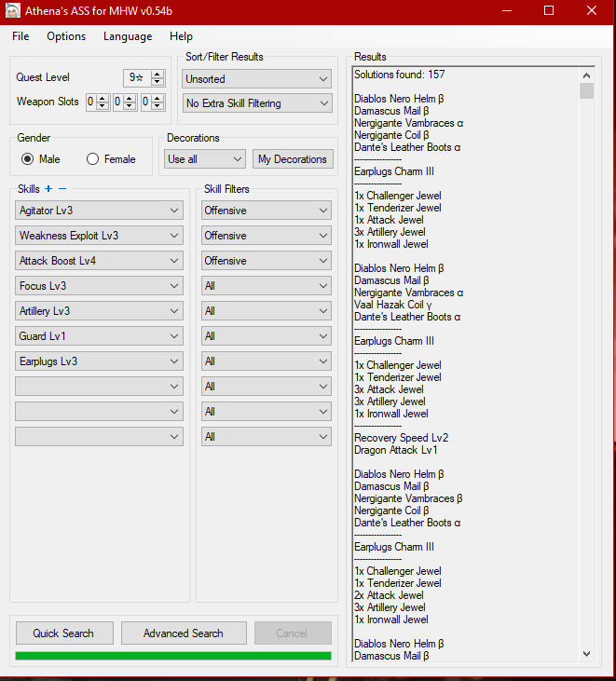Open the Offensive filter beside Attack Boost
616x681 pixels.
coord(267,261)
